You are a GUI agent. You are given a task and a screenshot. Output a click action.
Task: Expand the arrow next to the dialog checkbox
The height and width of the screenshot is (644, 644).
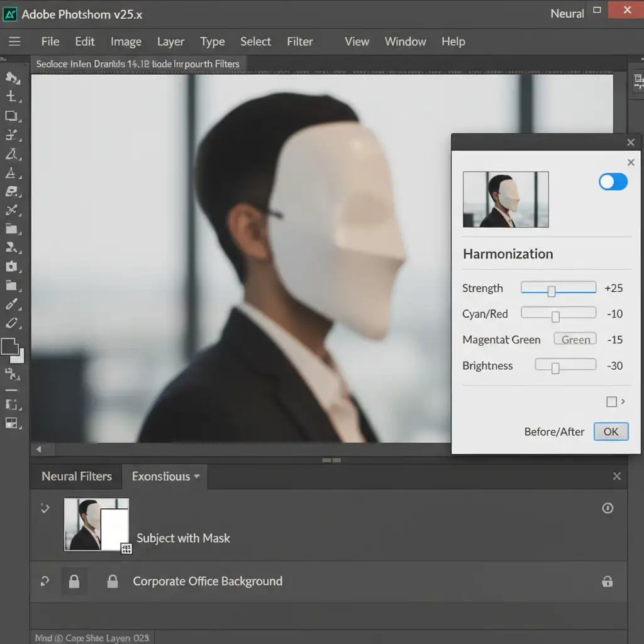[x=623, y=401]
